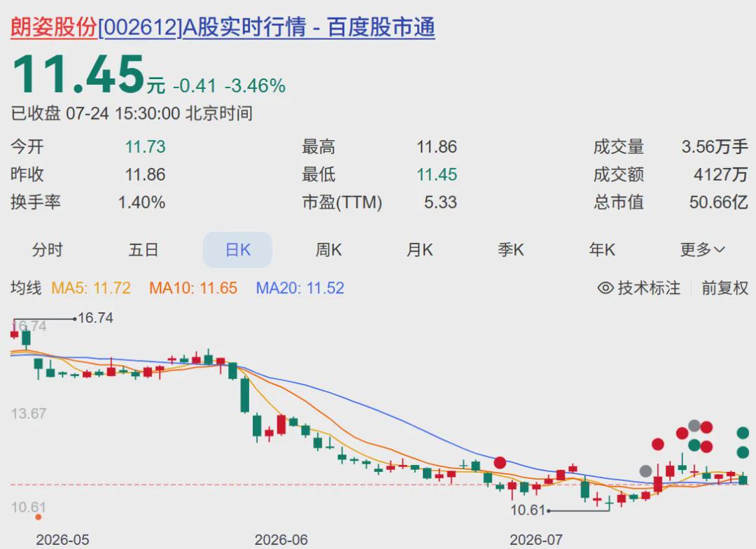This screenshot has height=549, width=756.
Task: Switch to the 月K chart tab
Action: point(419,250)
